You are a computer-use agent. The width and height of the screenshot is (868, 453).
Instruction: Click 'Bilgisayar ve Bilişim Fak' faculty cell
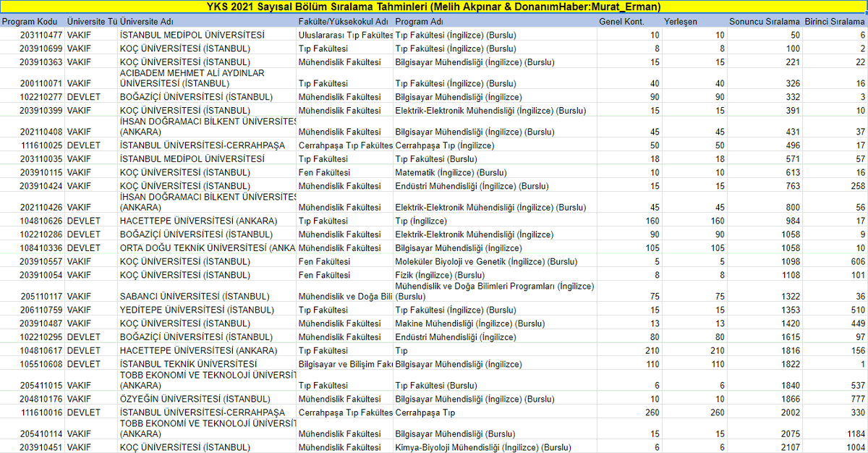pyautogui.click(x=344, y=364)
